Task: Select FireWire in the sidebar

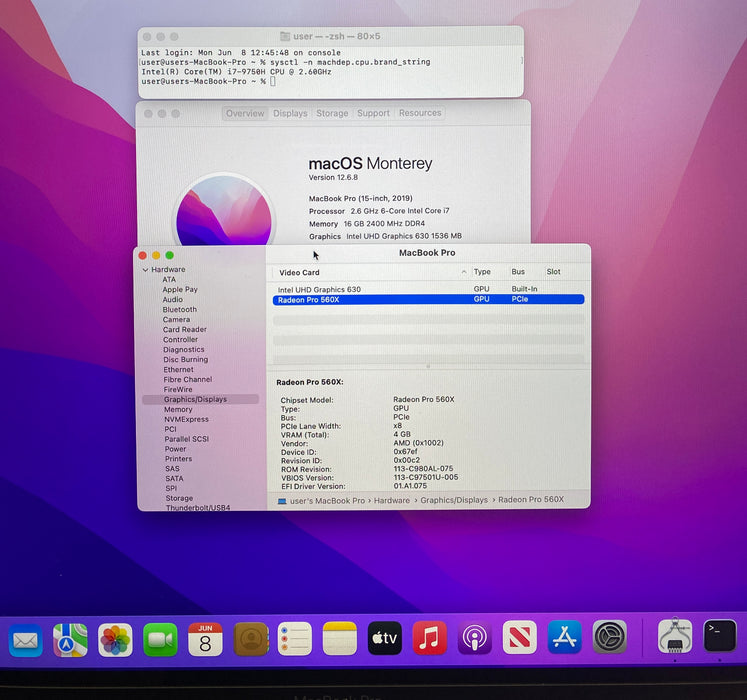Action: pos(178,390)
